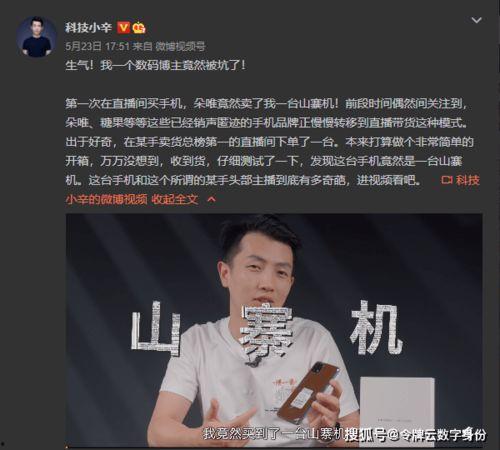
Task: Open the 微博视频号 source link
Action: click(x=180, y=46)
